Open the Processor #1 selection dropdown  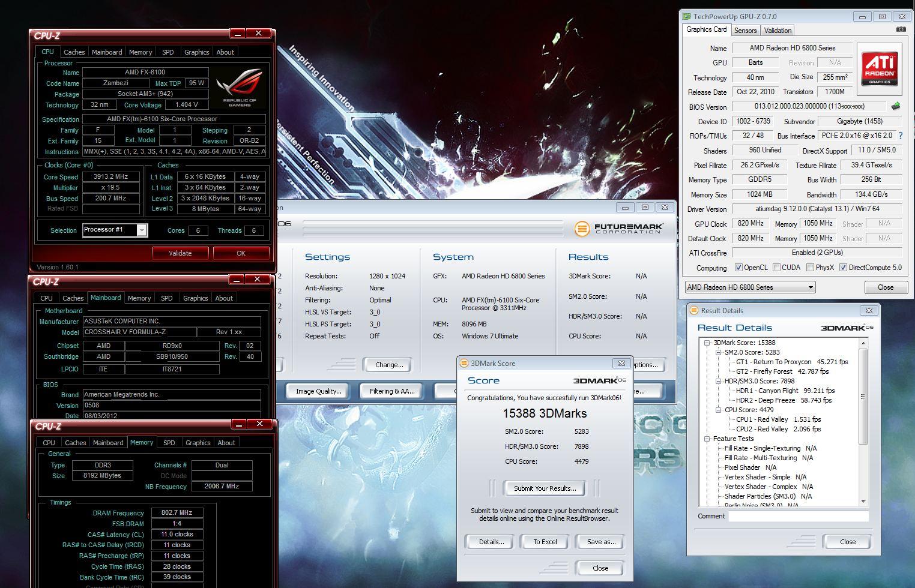coord(115,230)
